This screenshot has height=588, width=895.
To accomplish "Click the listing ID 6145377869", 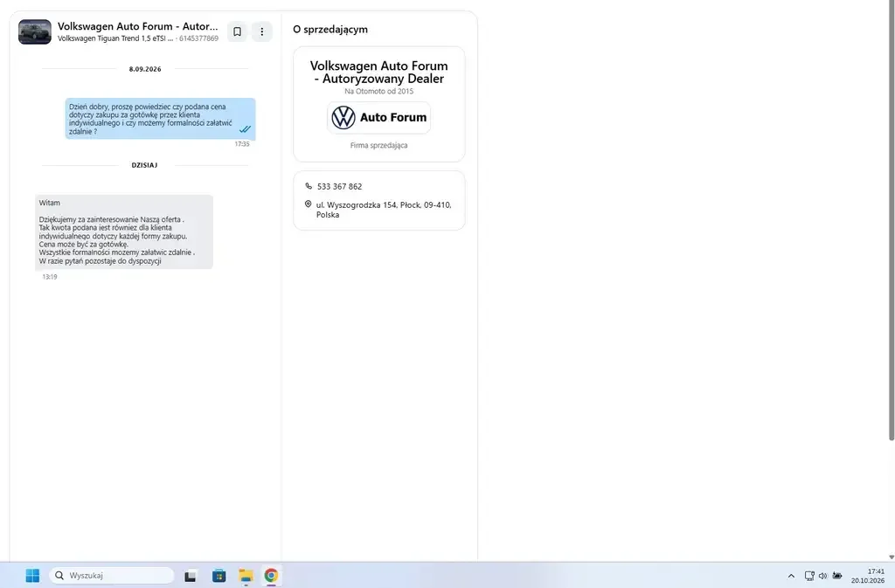I will (x=198, y=38).
